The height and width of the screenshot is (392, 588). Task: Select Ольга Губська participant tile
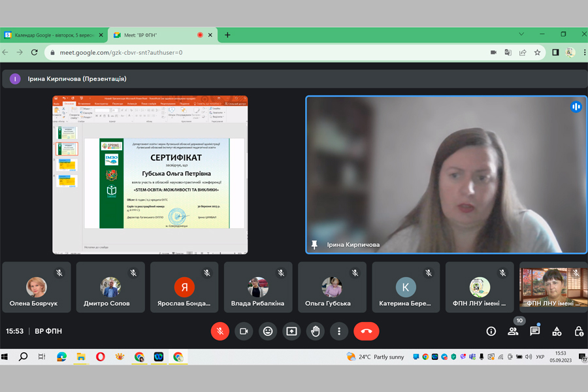pos(332,287)
